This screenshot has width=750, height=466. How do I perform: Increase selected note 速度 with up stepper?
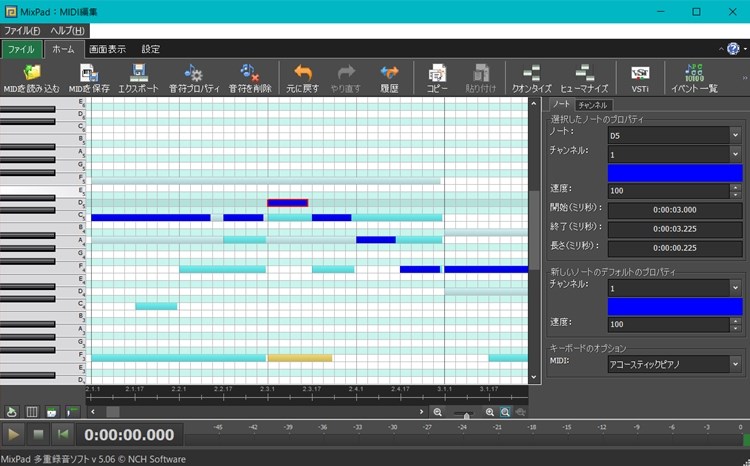[x=735, y=187]
